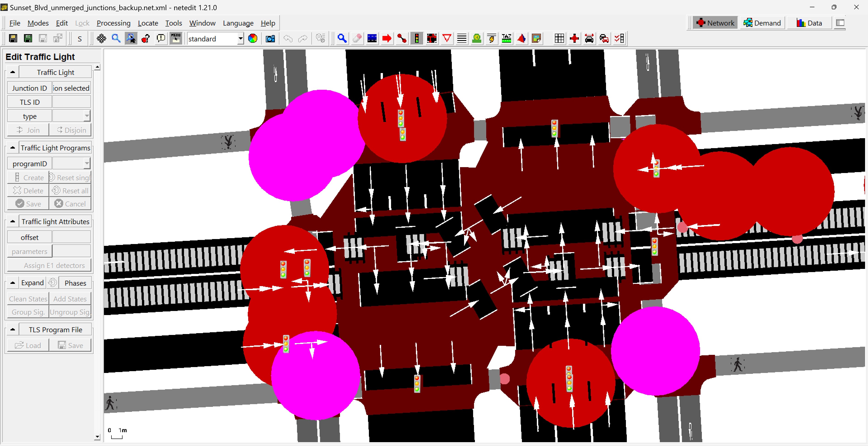Viewport: 868px width, 446px height.
Task: Select the Select mode rectangle tool
Action: point(372,38)
